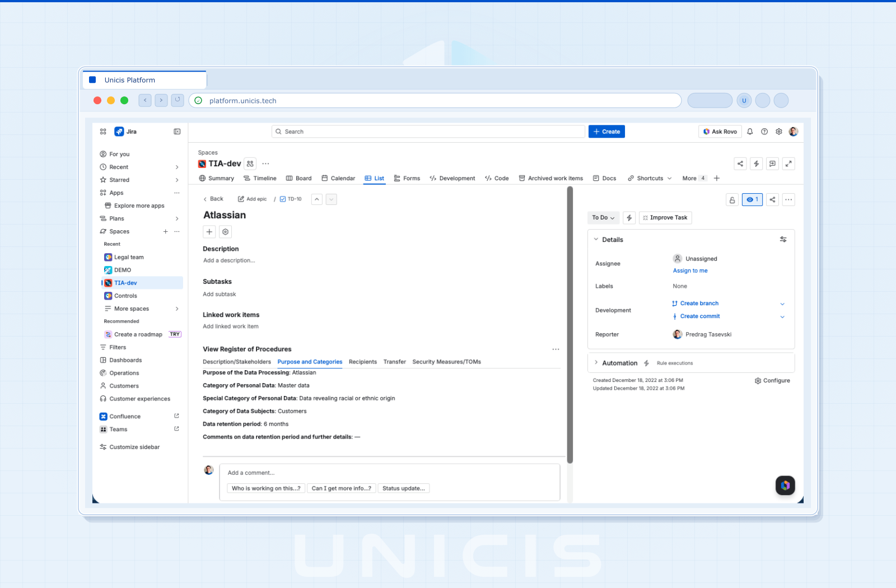The width and height of the screenshot is (896, 588).
Task: Click the lightning automation button beside To Do
Action: click(629, 218)
